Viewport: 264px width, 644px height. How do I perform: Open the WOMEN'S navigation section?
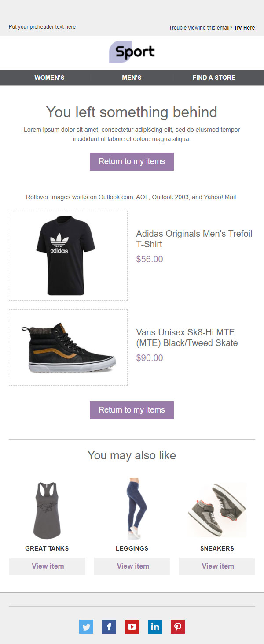(49, 77)
